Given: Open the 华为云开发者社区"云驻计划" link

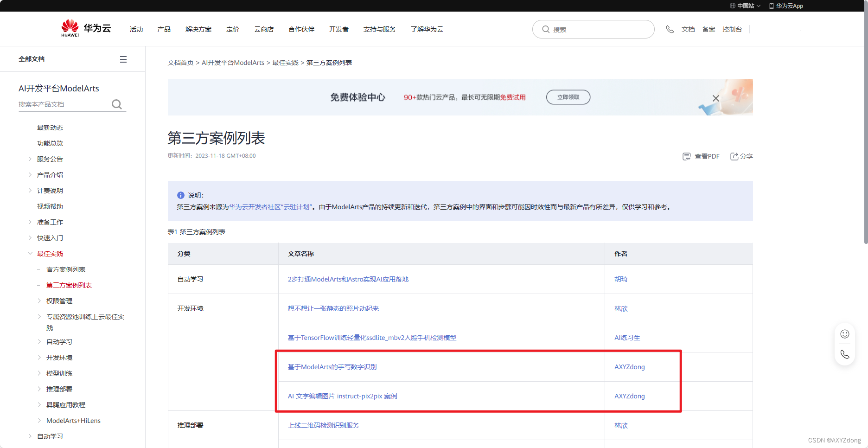Looking at the screenshot, I should tap(270, 207).
